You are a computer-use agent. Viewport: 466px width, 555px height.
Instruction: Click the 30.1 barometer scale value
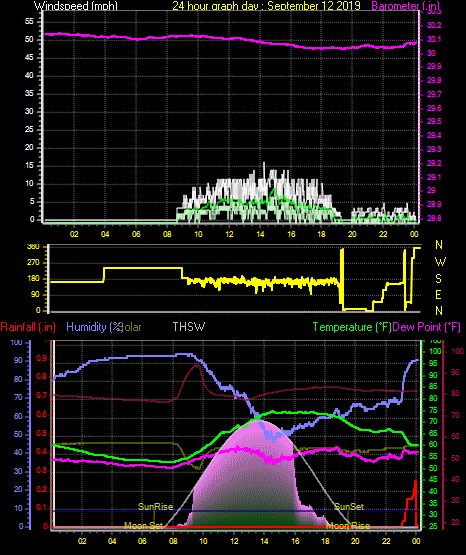coord(434,39)
